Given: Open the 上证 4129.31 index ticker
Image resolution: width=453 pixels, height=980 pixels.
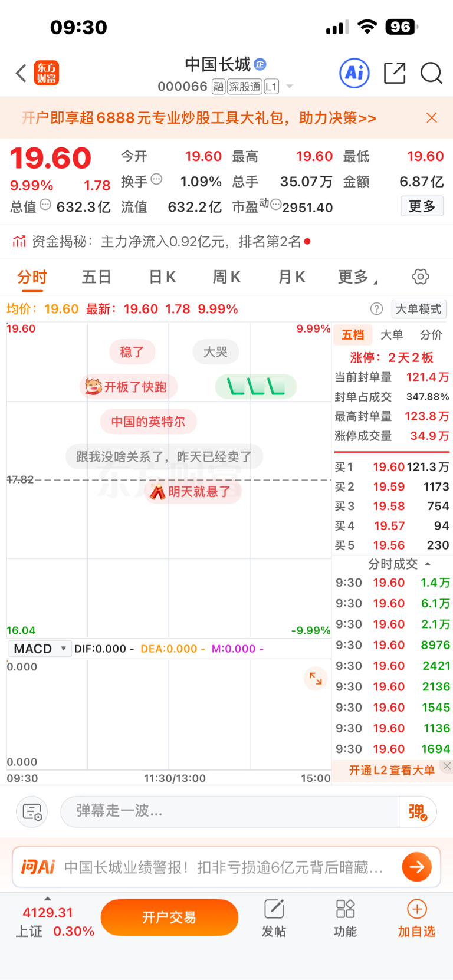Looking at the screenshot, I should point(54,922).
